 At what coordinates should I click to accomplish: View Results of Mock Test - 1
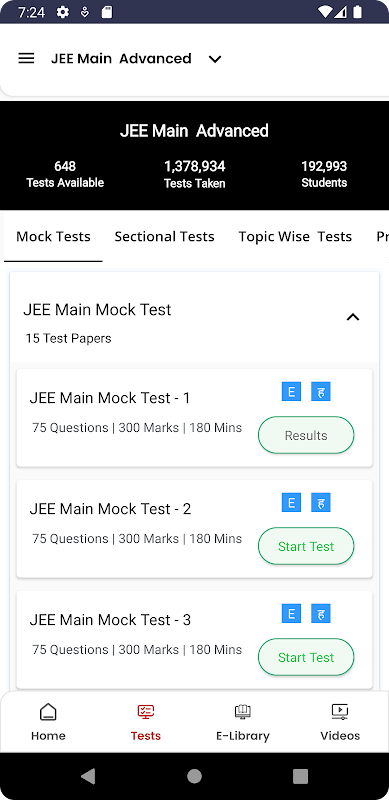(x=306, y=435)
